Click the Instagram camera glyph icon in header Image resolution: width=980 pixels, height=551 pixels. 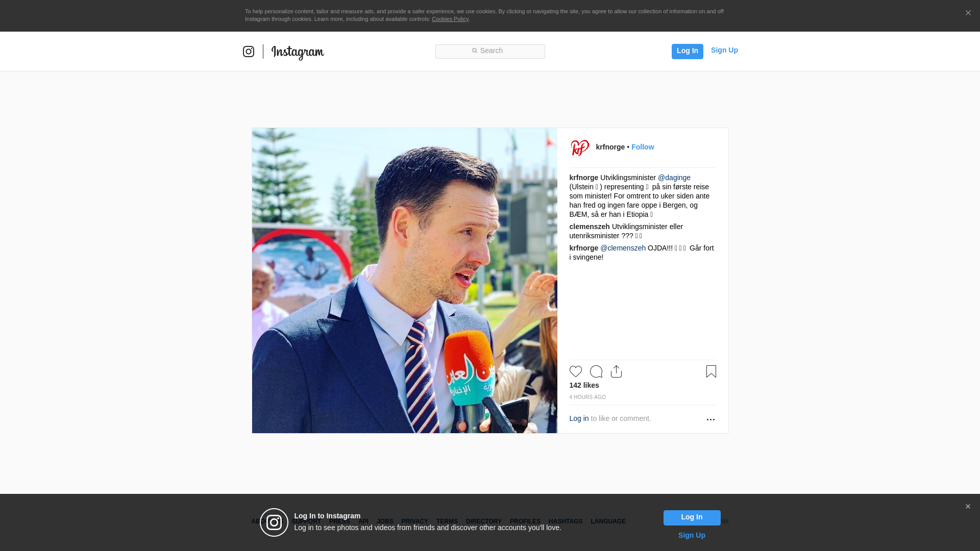click(x=249, y=52)
